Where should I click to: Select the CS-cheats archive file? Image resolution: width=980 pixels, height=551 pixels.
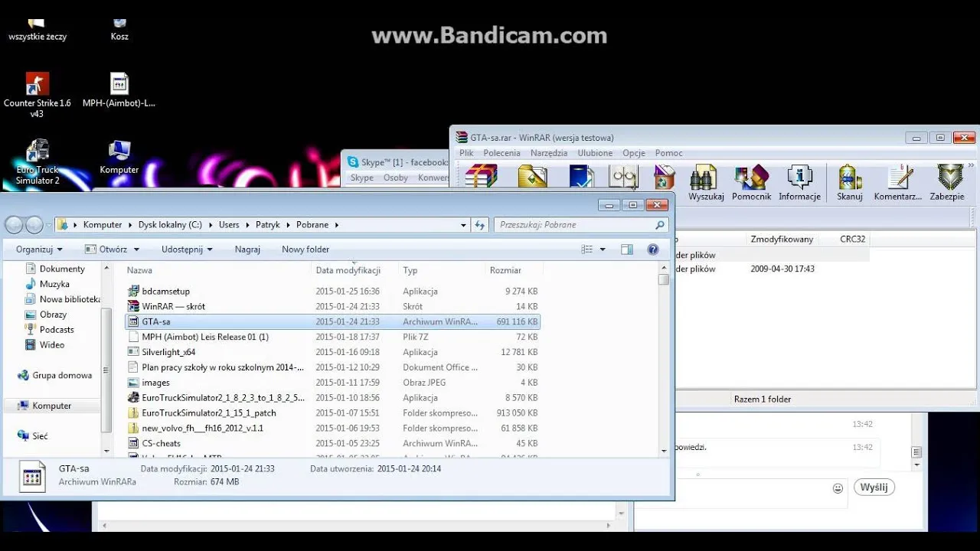pyautogui.click(x=333, y=443)
